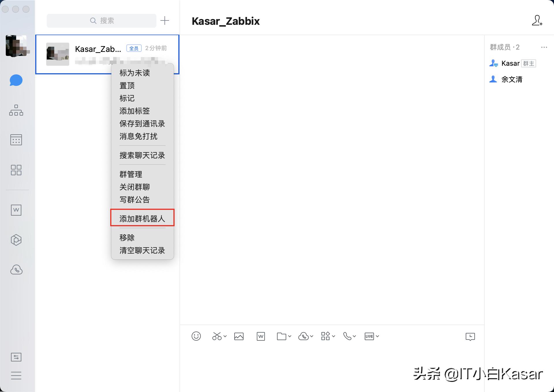
Task: Enable 消息免打扰 for this chat
Action: click(138, 136)
